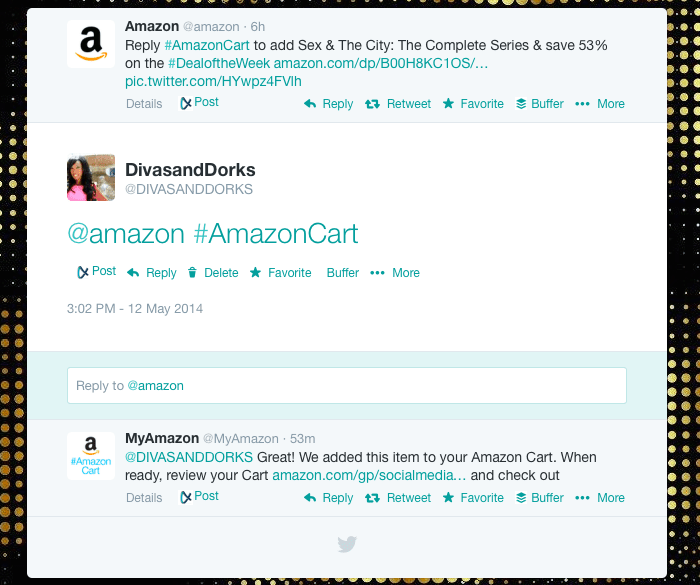
Task: Expand Details on the MyAmazon reply
Action: [144, 498]
